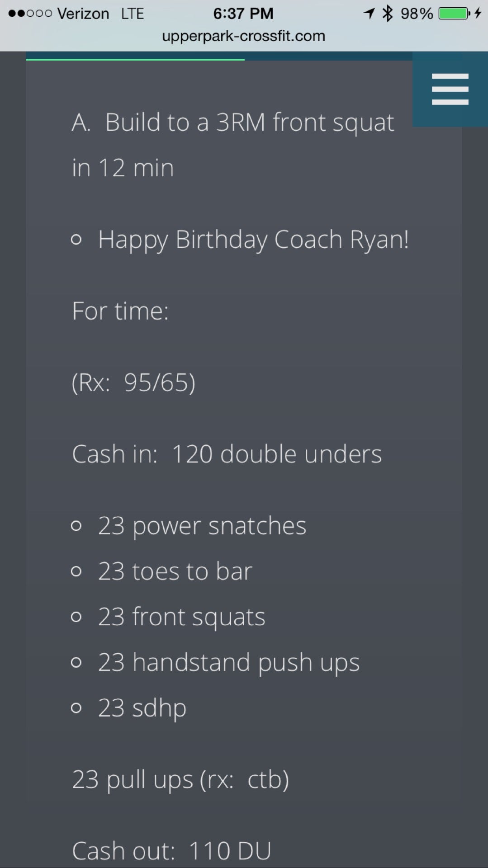
Task: Tap the battery indicator icon
Action: pyautogui.click(x=454, y=14)
